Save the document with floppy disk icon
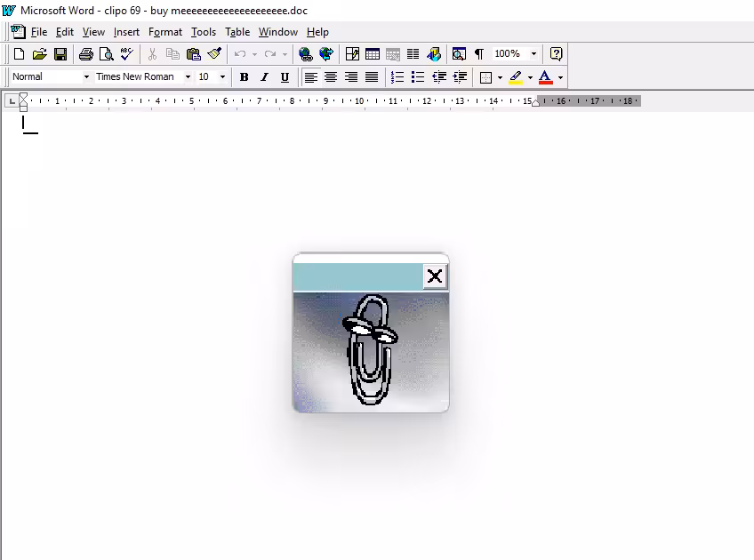This screenshot has height=560, width=754. (60, 54)
